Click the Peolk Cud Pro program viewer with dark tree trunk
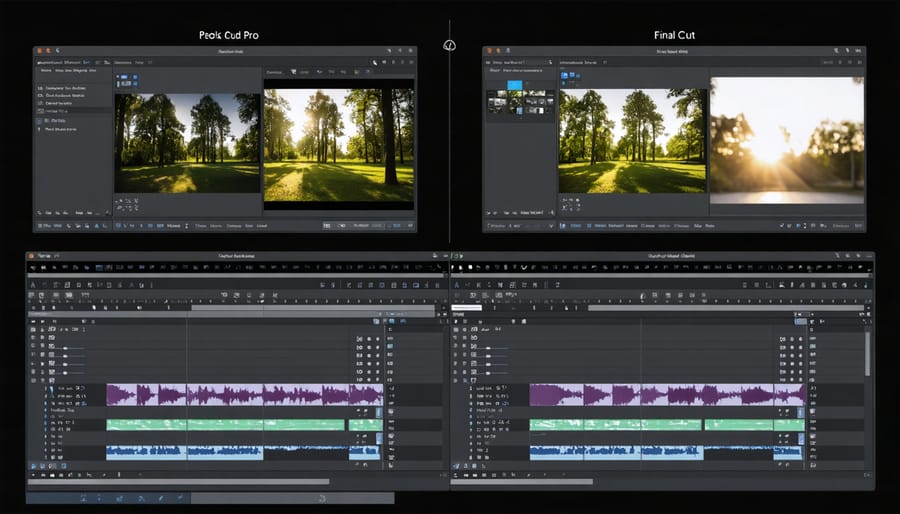 (339, 145)
